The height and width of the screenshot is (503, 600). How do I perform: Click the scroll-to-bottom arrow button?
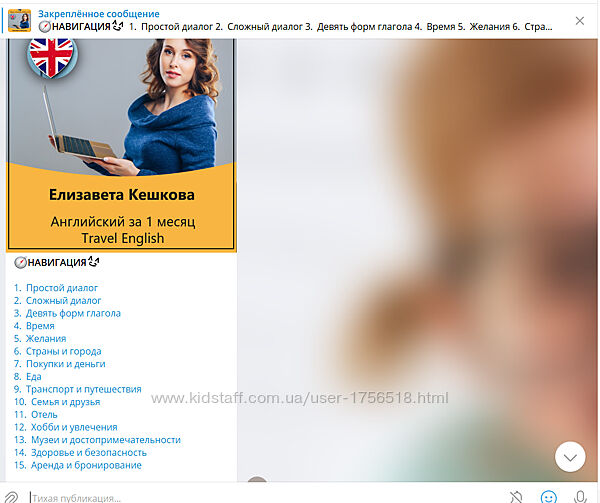tap(570, 457)
